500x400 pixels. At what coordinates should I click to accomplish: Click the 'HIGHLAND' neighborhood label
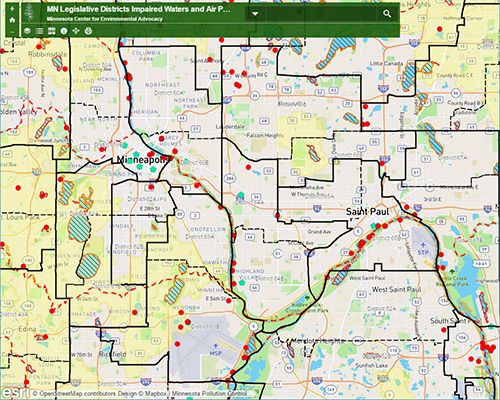250,271
